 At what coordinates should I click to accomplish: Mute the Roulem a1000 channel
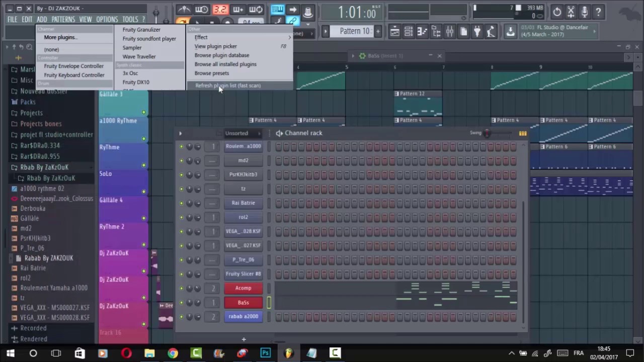click(181, 146)
